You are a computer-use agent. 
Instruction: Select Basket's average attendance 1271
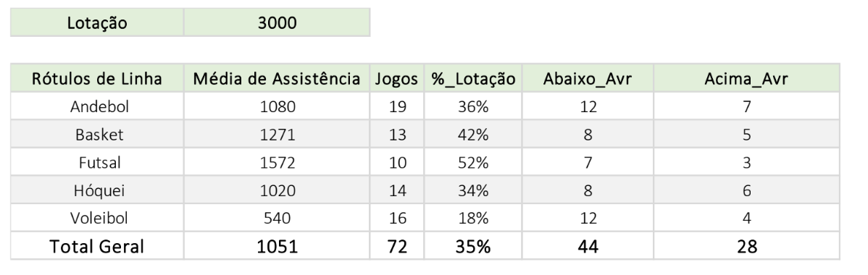coord(277,135)
